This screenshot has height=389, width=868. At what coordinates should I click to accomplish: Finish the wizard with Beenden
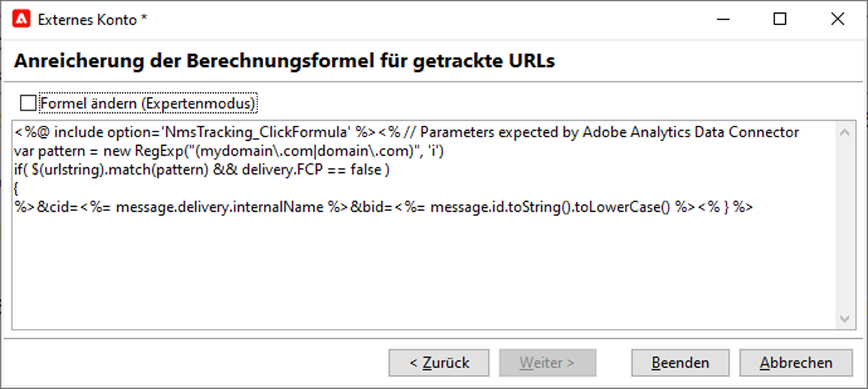pos(680,363)
